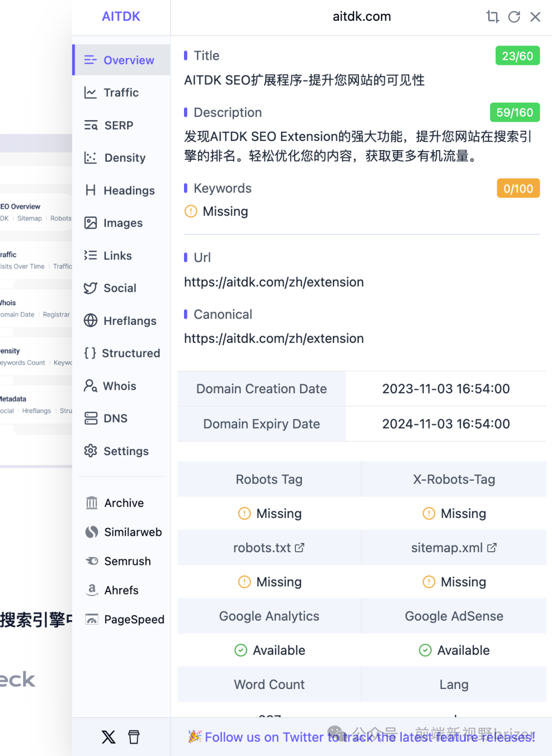Click the Domain Expiry Date cell

pyautogui.click(x=262, y=424)
